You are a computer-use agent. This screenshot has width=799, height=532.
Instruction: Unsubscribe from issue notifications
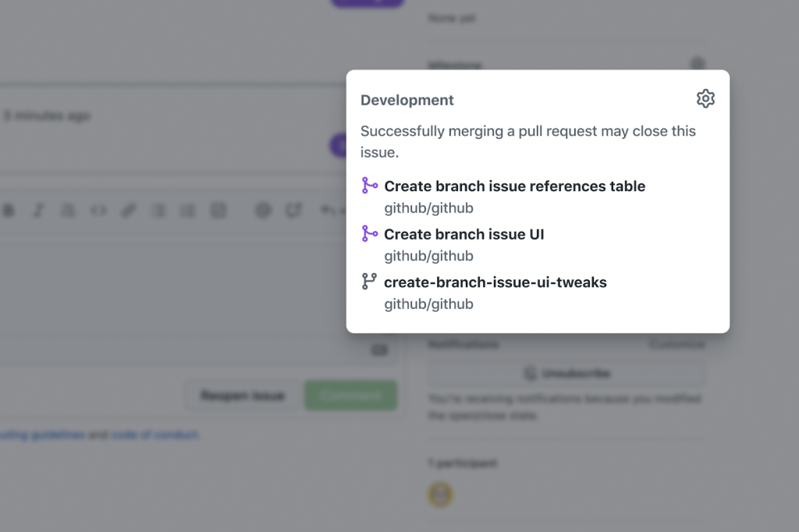[x=566, y=374]
